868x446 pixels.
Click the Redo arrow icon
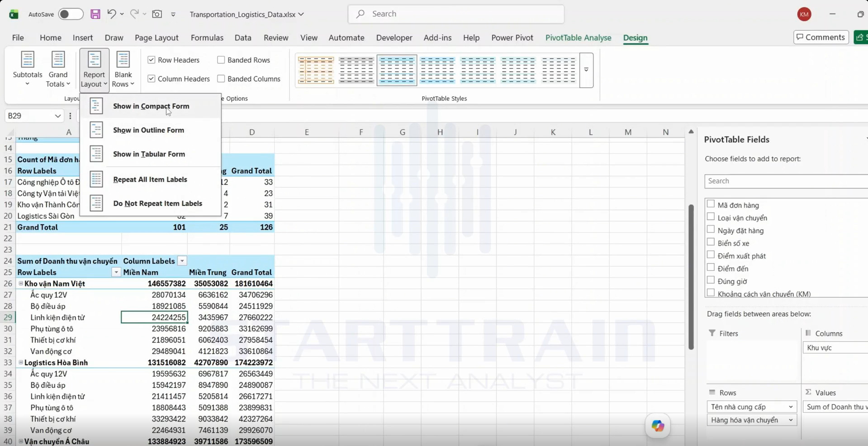pyautogui.click(x=134, y=14)
